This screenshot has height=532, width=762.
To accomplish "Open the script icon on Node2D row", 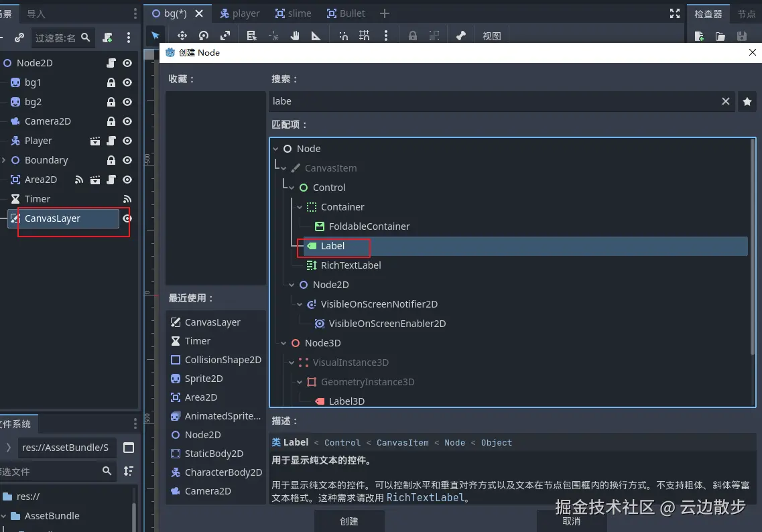I will tap(111, 63).
